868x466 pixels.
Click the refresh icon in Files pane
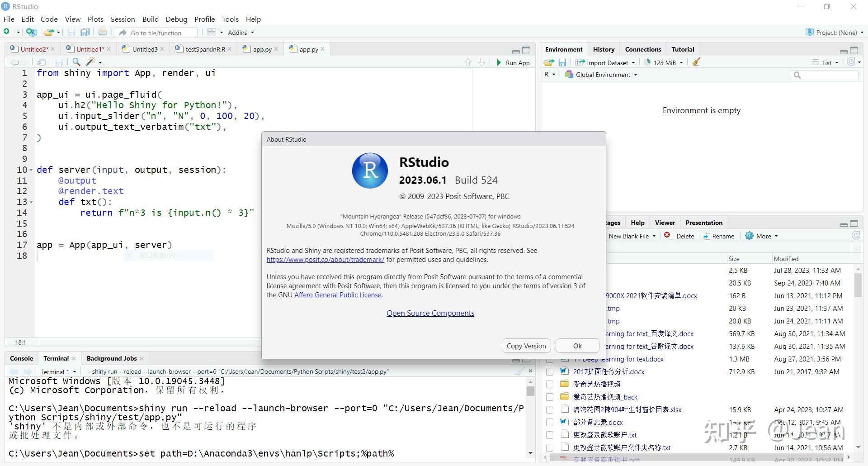(x=856, y=235)
